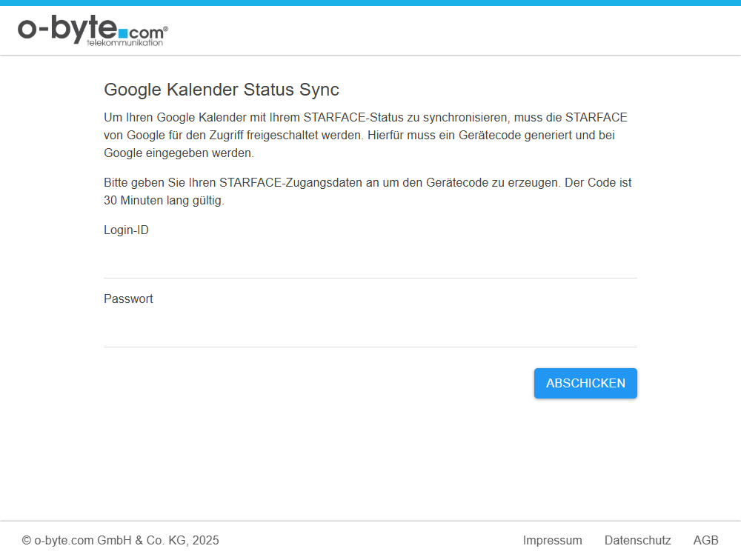741x560 pixels.
Task: Open the Impressum link
Action: pos(552,541)
